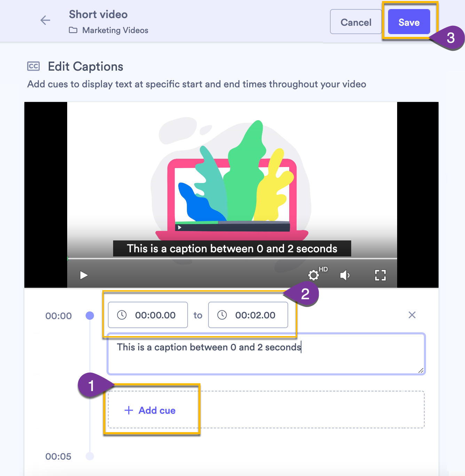Viewport: 465px width, 476px height.
Task: Click the clock icon in the start time box
Action: 122,315
